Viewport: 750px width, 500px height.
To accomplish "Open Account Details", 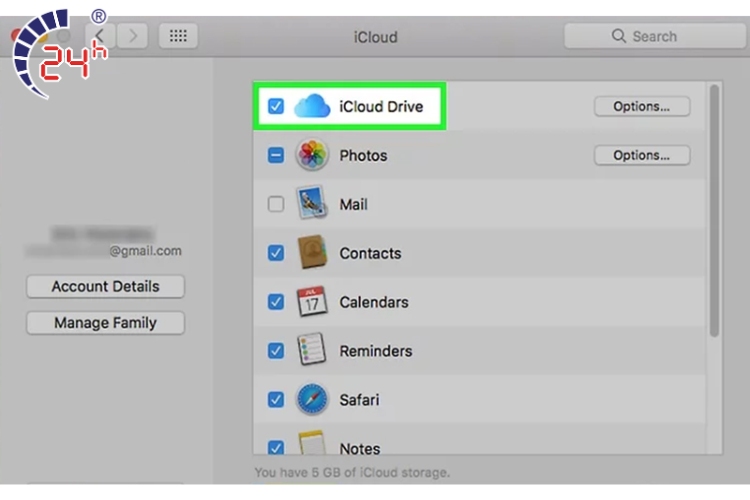I will (105, 286).
